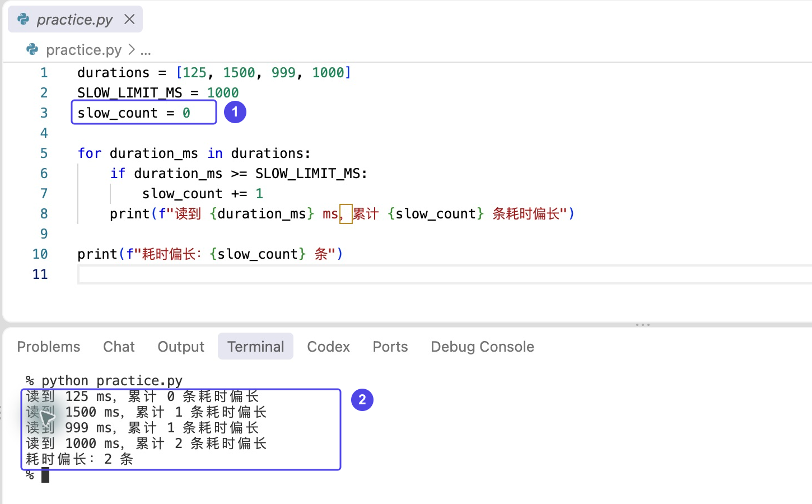Click the 'durations' variable on line 1
This screenshot has height=504, width=812.
pyautogui.click(x=114, y=73)
